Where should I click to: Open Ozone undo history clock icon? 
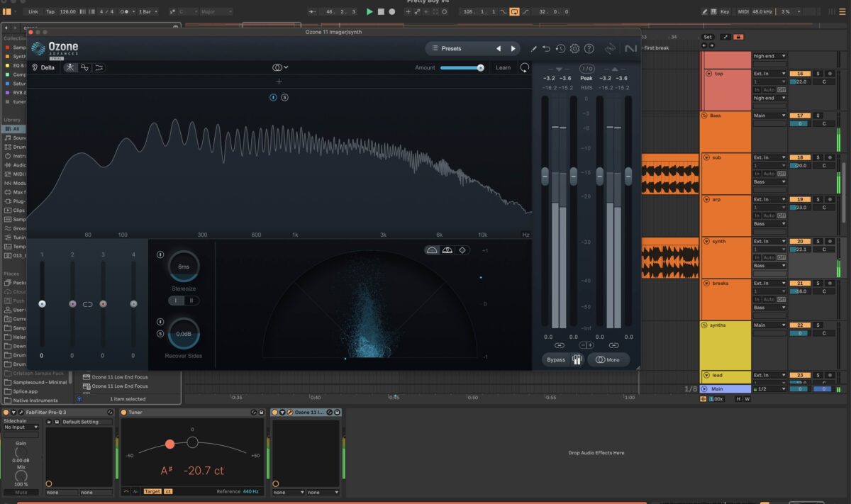click(560, 49)
